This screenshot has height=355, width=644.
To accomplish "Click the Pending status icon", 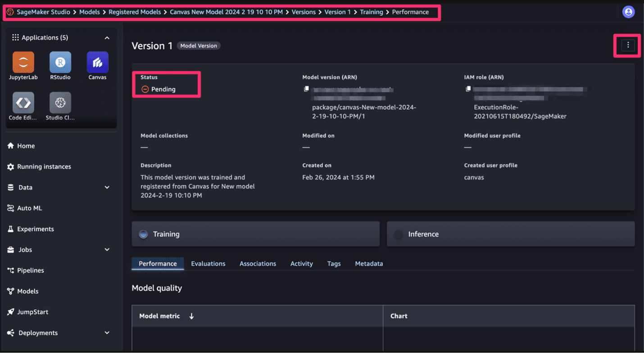I will tap(145, 89).
